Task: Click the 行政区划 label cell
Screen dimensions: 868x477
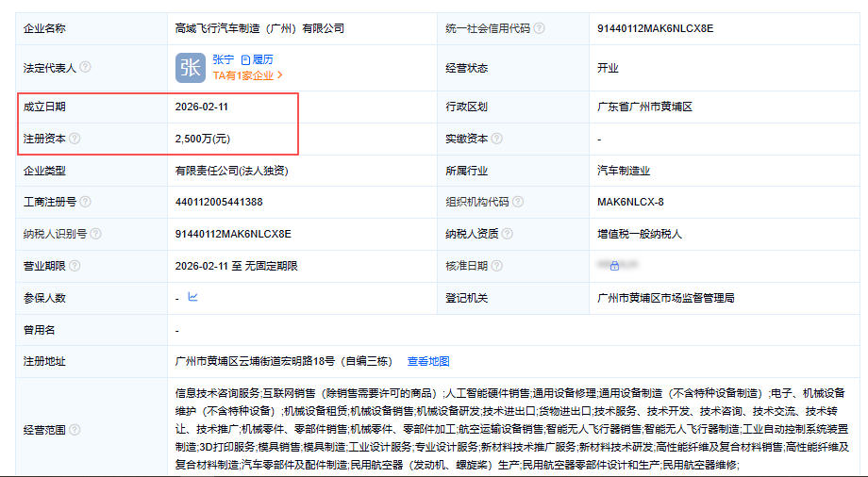Action: [x=513, y=107]
